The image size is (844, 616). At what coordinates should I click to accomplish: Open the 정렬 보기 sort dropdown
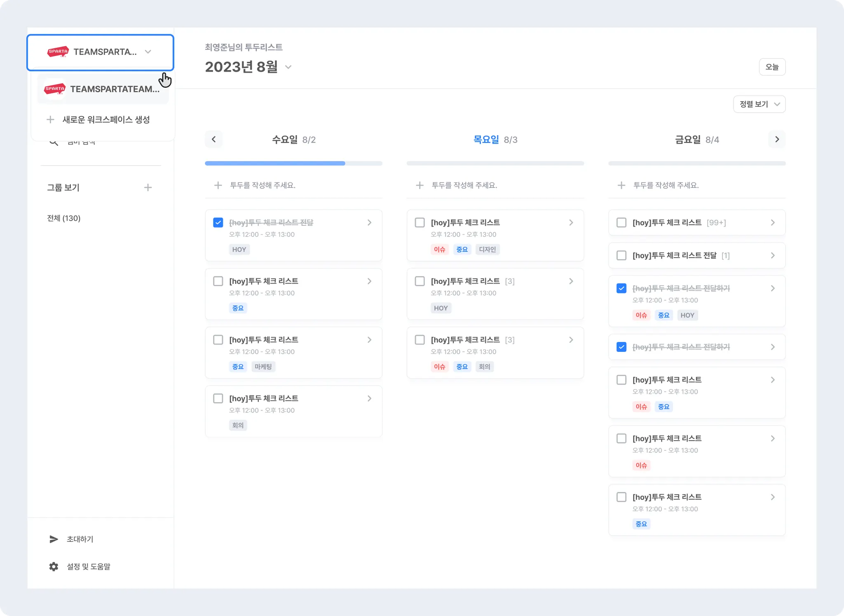tap(759, 104)
